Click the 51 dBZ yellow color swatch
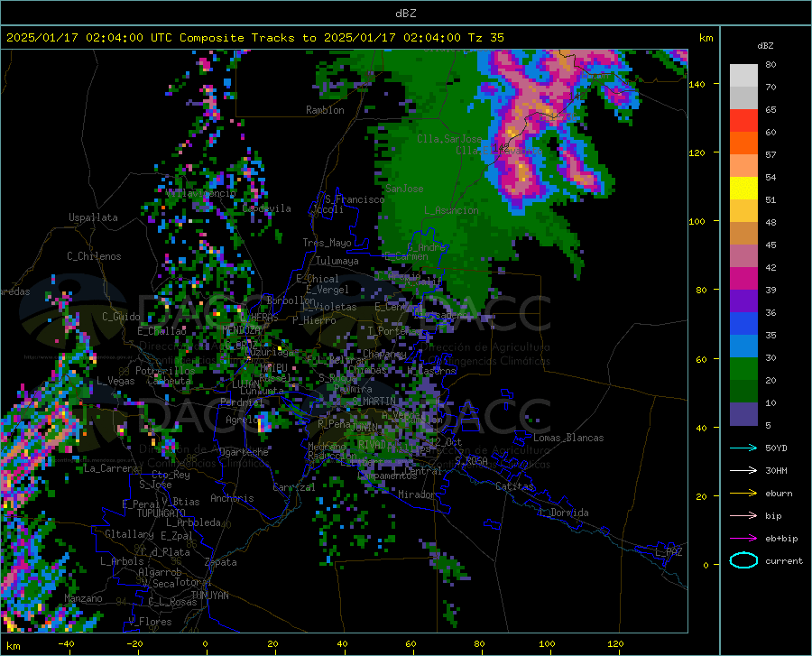812x656 pixels. 743,189
